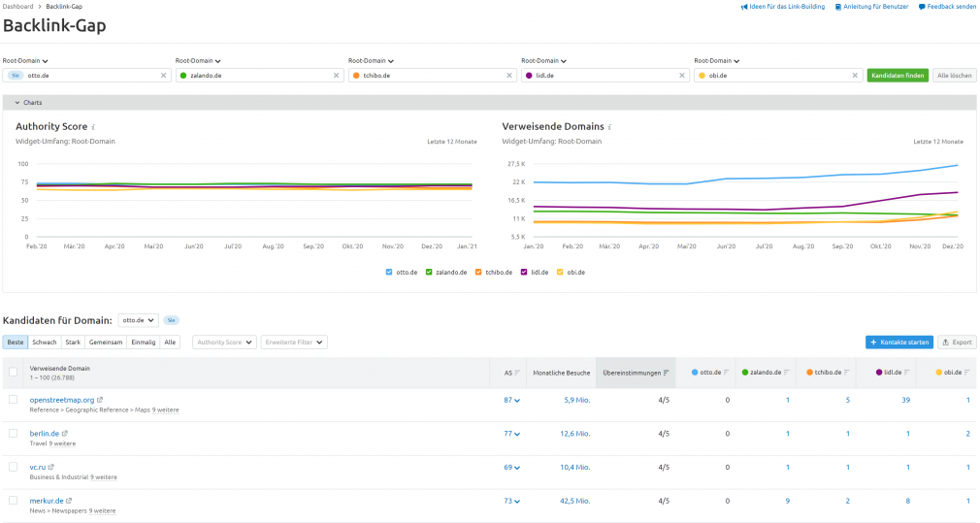
Task: Check the berlin.de row checkbox
Action: pyautogui.click(x=14, y=433)
